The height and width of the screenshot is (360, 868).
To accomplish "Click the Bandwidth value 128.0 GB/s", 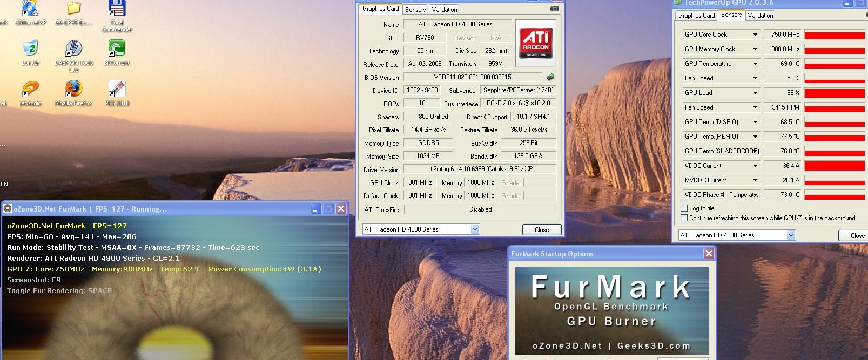I will (x=529, y=156).
